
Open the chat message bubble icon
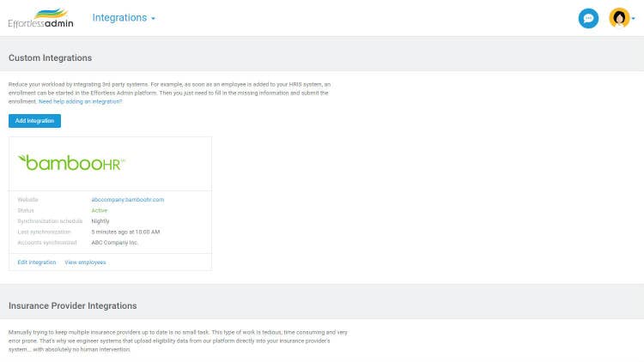(588, 18)
